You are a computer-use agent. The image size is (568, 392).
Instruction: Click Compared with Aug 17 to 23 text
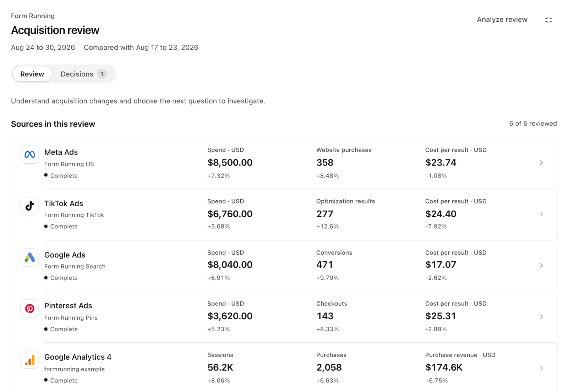point(141,48)
